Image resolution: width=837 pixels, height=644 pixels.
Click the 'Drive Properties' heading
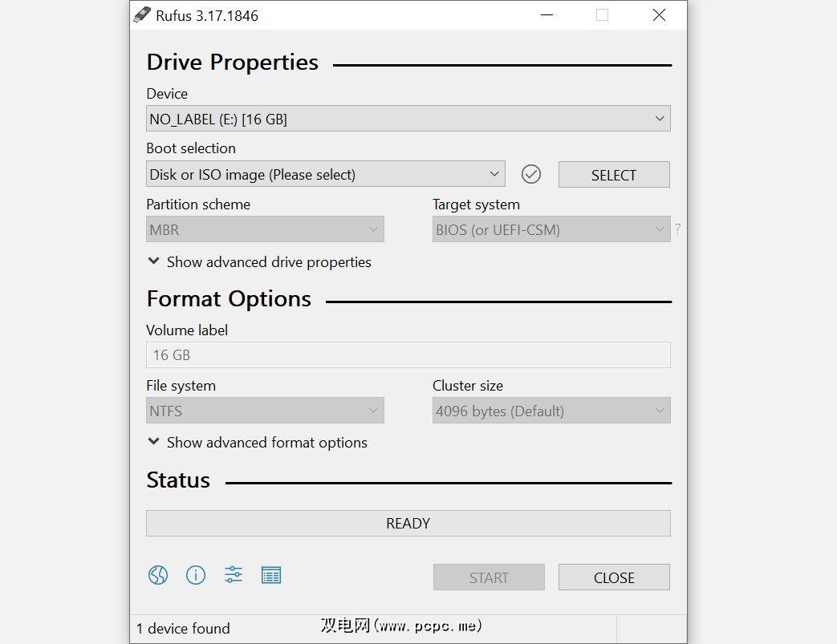(232, 63)
